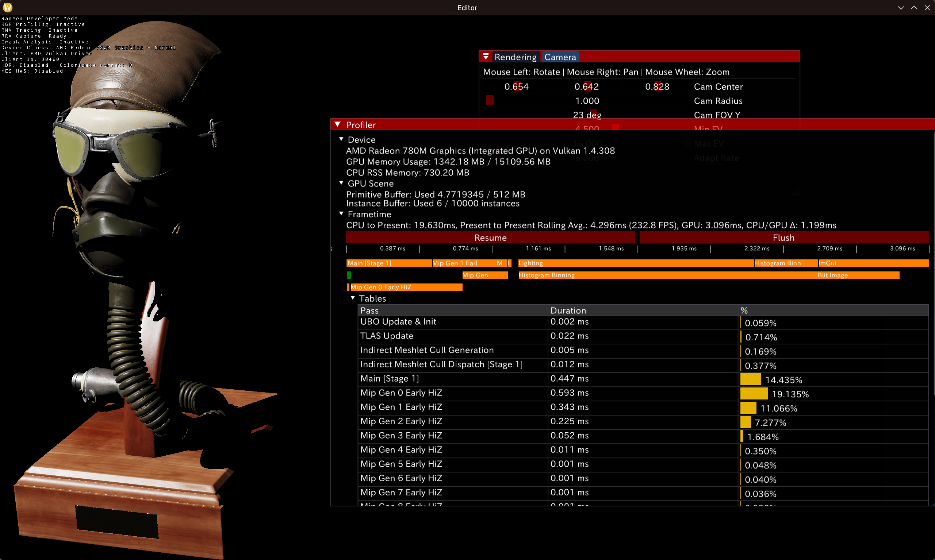The height and width of the screenshot is (560, 935).
Task: Click the green timeline block
Action: click(349, 275)
